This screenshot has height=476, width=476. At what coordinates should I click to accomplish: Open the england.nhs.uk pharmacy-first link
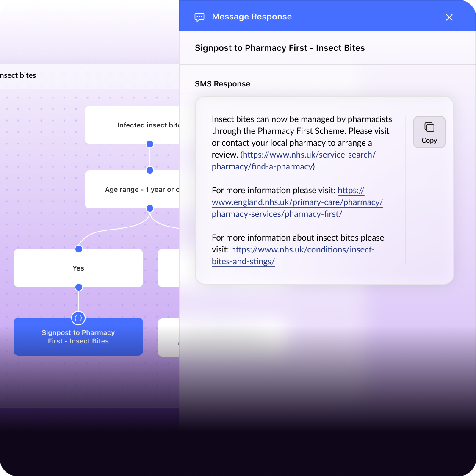tap(297, 202)
